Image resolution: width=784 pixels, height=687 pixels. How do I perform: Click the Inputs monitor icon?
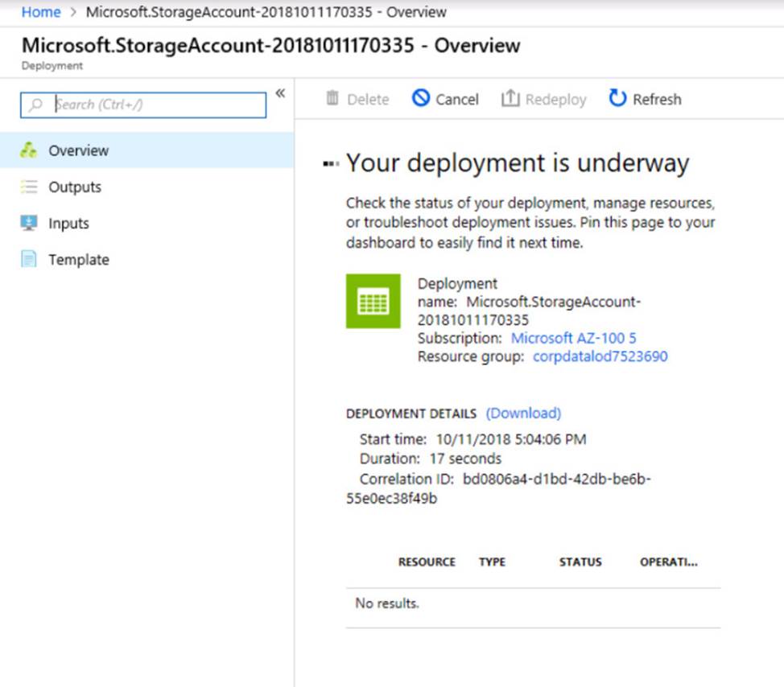pos(29,223)
